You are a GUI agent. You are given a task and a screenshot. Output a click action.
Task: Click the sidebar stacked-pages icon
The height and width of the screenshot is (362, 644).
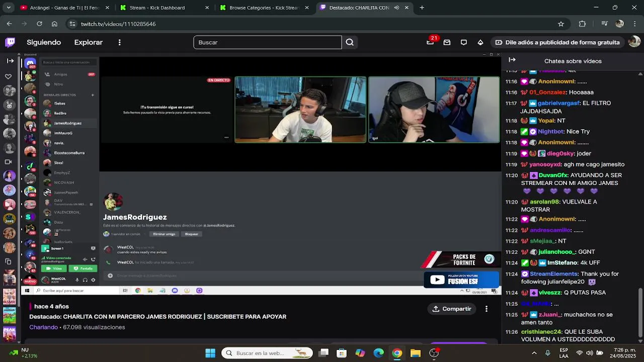click(8, 261)
